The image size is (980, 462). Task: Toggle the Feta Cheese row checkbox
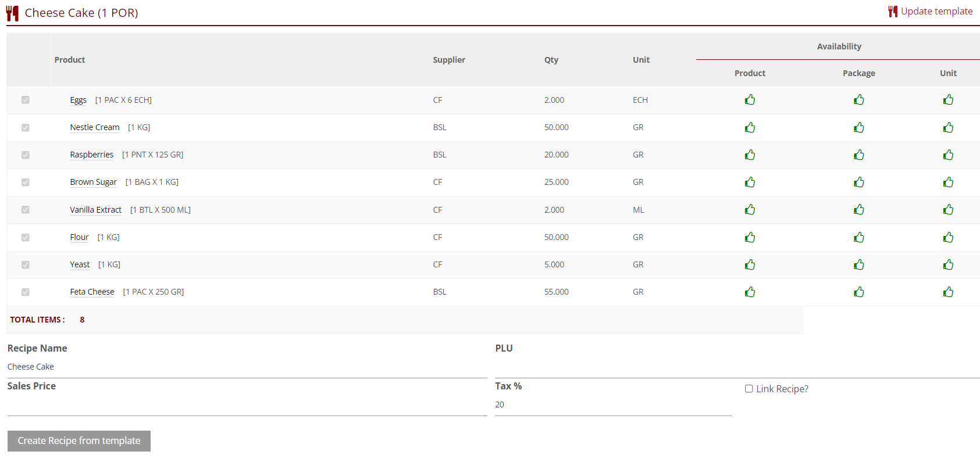pyautogui.click(x=26, y=292)
